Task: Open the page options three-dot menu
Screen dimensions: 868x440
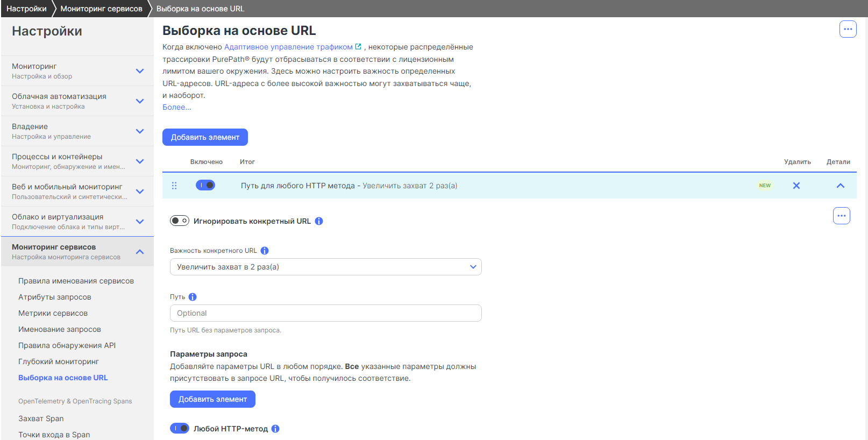Action: point(848,29)
